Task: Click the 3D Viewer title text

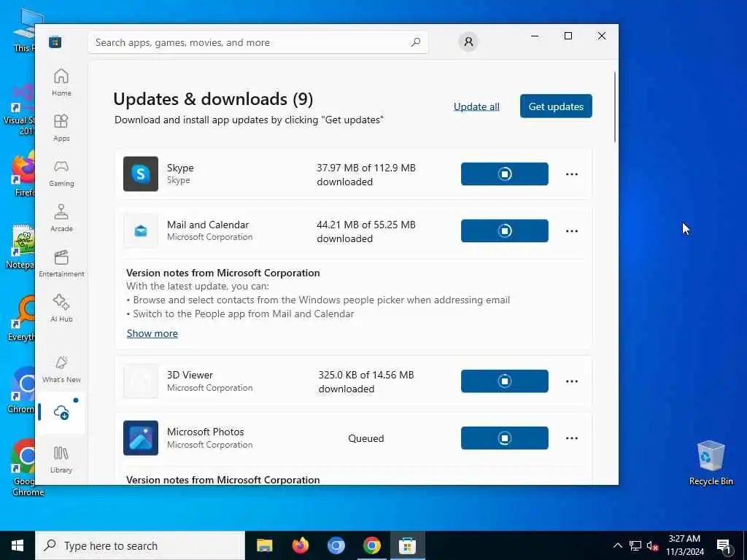Action: (190, 375)
